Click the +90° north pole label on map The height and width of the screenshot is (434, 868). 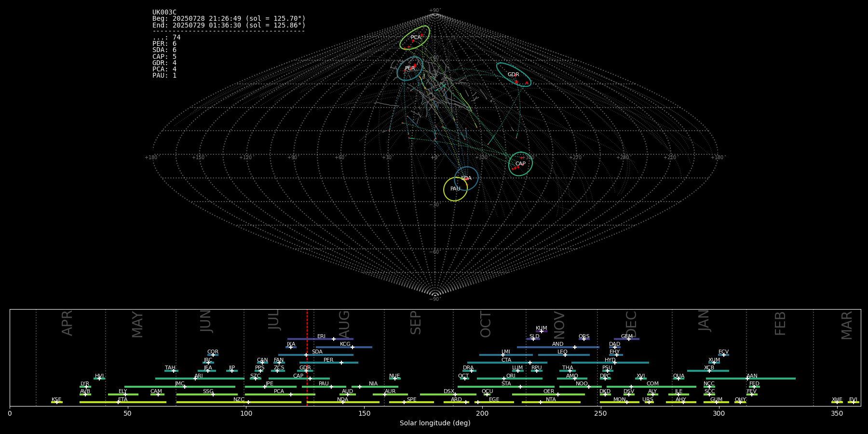(x=435, y=11)
